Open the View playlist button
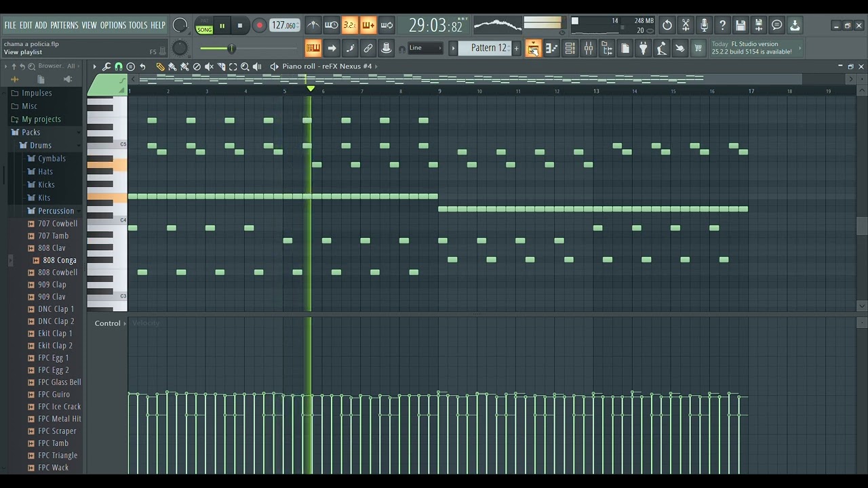The width and height of the screenshot is (868, 488). coord(533,48)
